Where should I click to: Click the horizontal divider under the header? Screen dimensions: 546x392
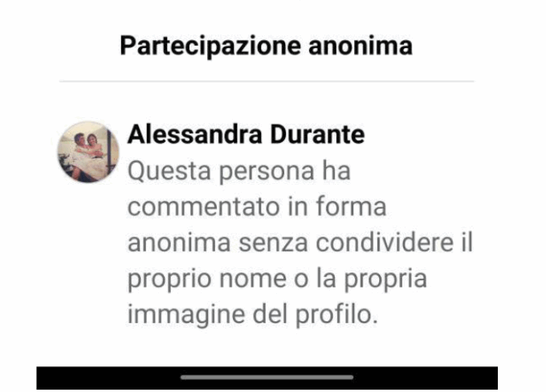pos(267,81)
